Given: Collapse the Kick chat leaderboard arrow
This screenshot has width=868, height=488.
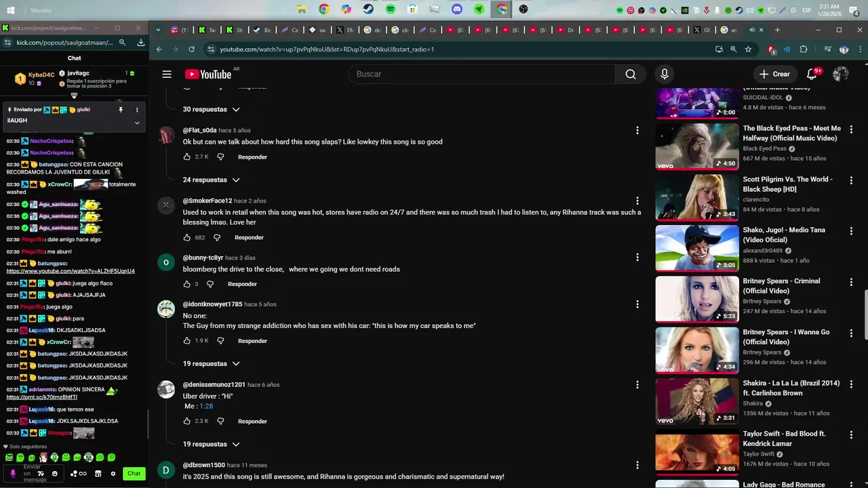Looking at the screenshot, I should pyautogui.click(x=74, y=96).
